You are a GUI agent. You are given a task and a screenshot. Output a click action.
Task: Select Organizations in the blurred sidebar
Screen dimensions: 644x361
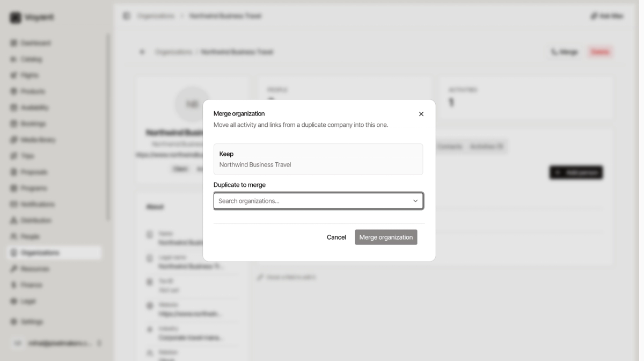click(x=55, y=252)
